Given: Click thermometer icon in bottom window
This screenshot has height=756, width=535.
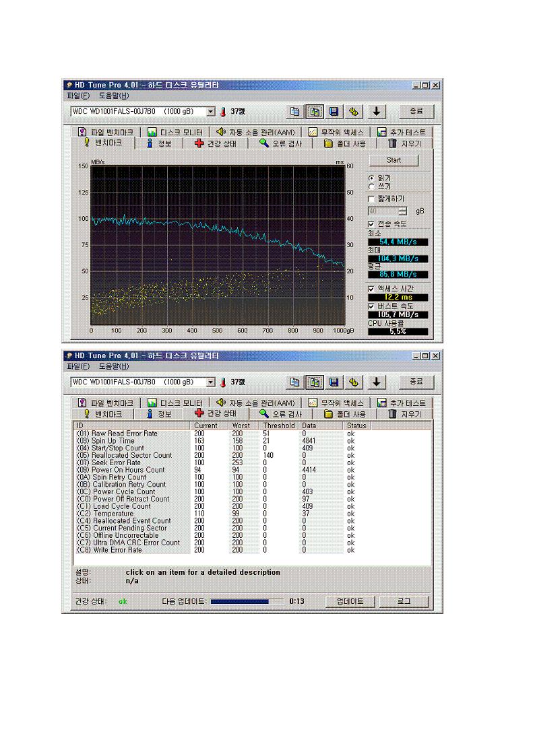Looking at the screenshot, I should pyautogui.click(x=223, y=382).
